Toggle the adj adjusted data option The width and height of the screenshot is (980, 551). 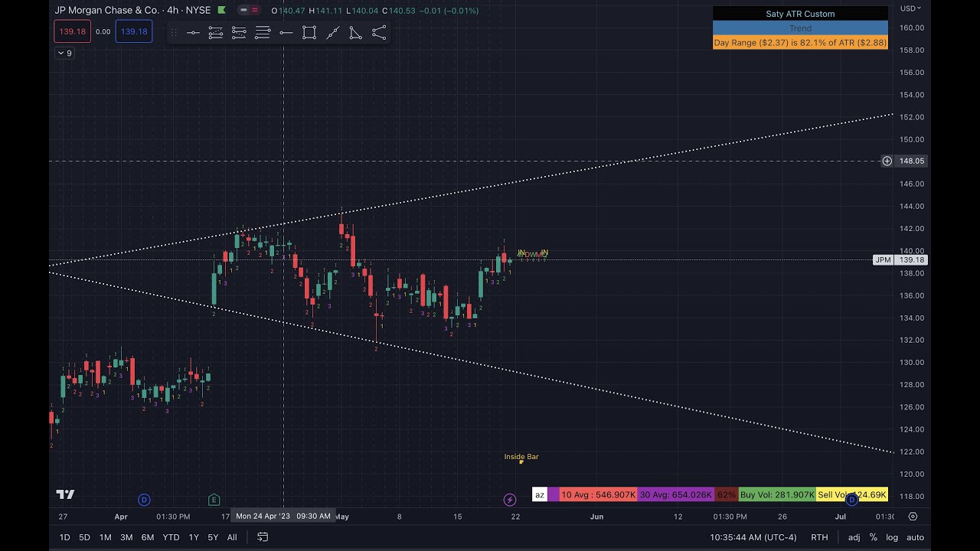pos(854,537)
